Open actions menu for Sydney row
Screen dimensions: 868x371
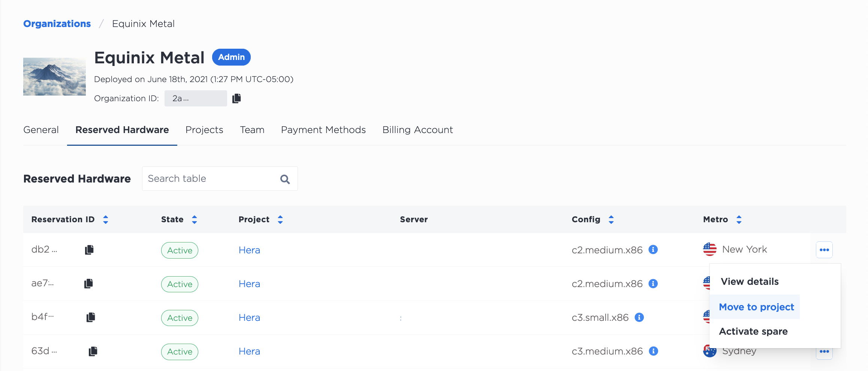point(824,352)
